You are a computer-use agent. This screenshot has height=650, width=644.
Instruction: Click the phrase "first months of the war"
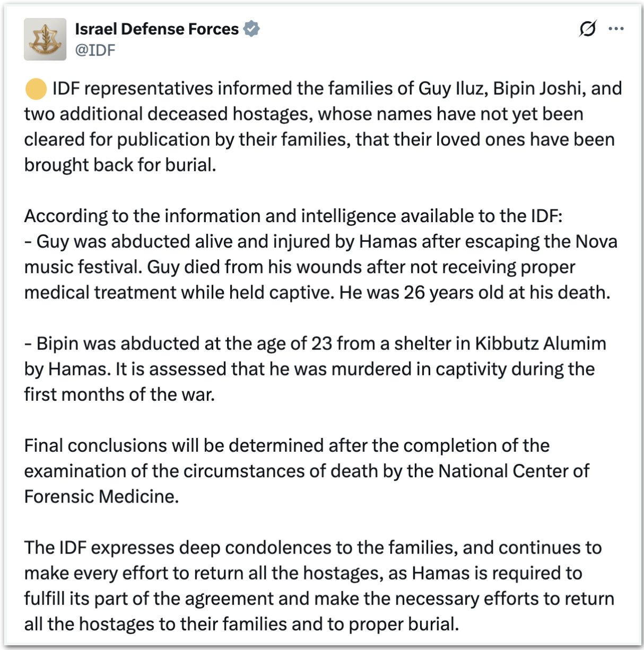click(x=119, y=394)
